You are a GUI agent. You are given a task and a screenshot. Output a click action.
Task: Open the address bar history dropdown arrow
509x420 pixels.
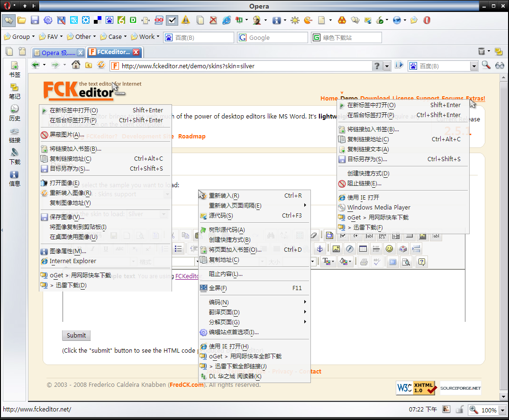click(x=387, y=66)
